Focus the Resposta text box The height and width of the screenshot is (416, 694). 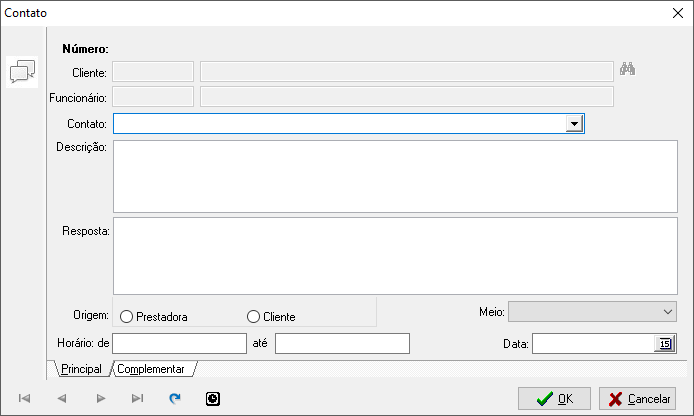click(x=394, y=256)
